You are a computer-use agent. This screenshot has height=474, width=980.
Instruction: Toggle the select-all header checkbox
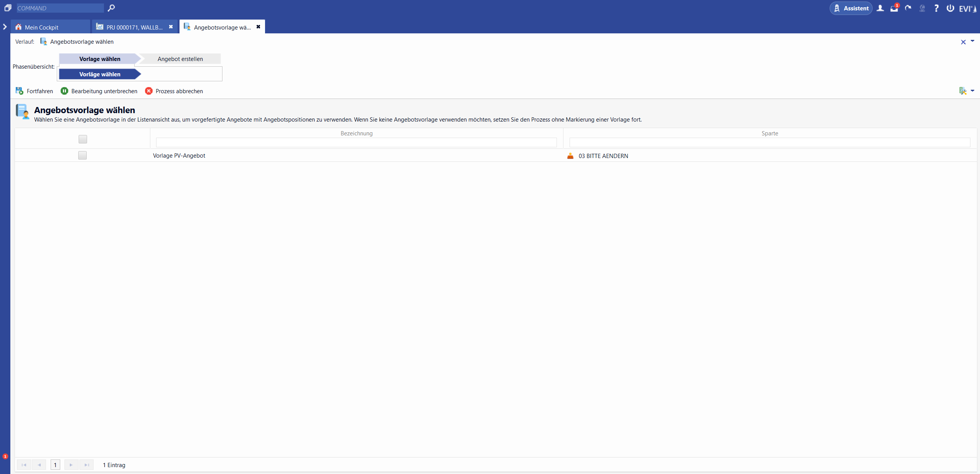click(x=82, y=139)
